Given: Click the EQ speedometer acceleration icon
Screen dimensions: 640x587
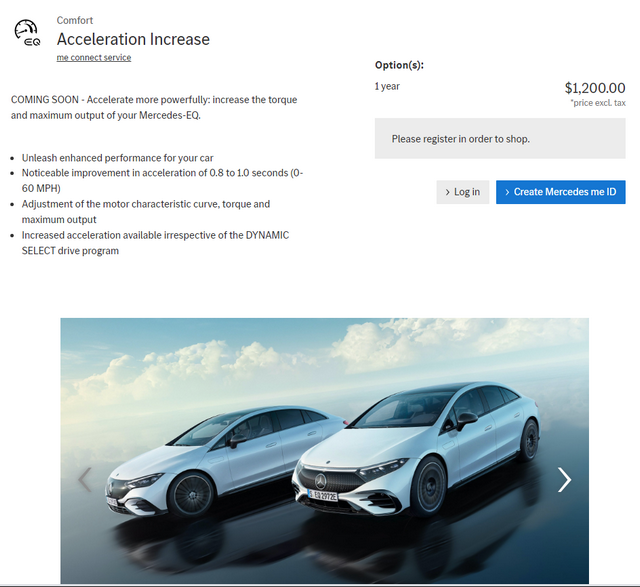Looking at the screenshot, I should tap(27, 33).
